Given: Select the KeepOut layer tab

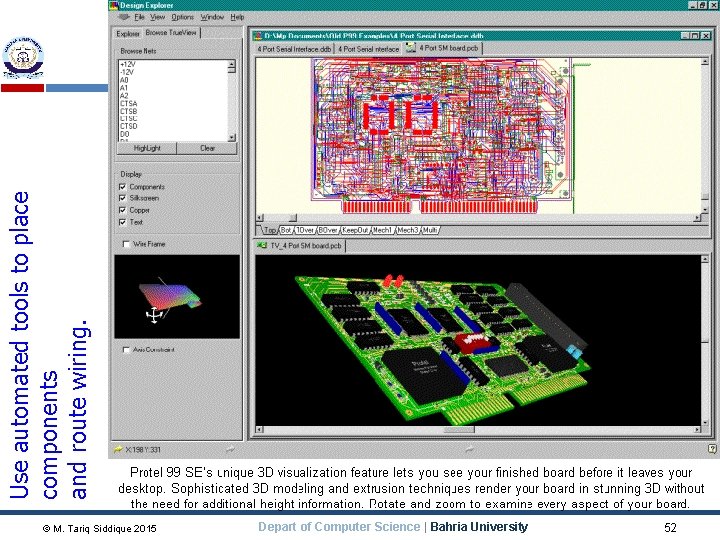Looking at the screenshot, I should click(x=355, y=230).
